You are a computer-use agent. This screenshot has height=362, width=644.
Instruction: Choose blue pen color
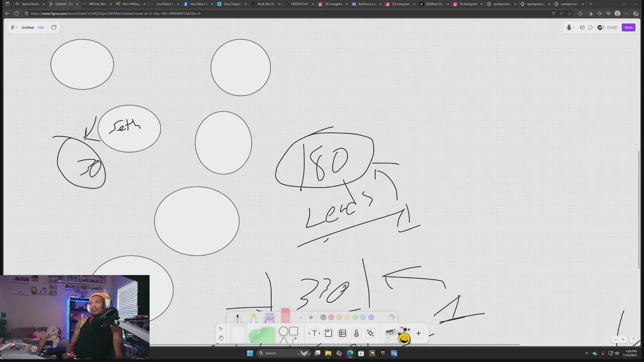coord(363,317)
